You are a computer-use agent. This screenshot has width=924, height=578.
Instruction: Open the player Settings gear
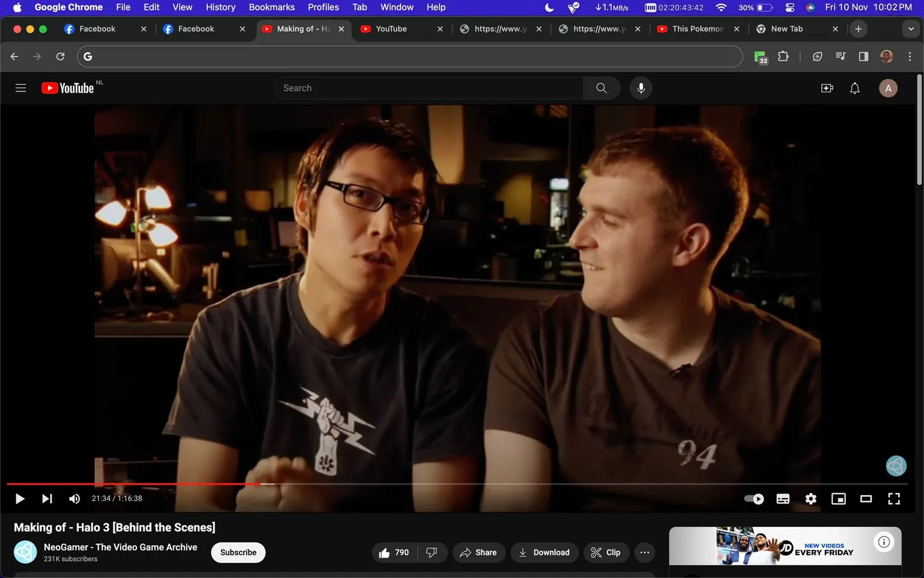(x=810, y=499)
